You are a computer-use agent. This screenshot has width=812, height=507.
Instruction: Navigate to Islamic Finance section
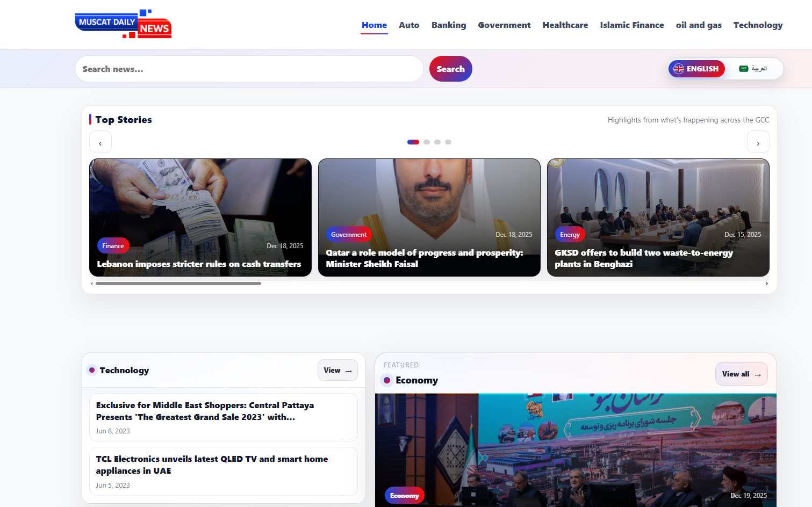pyautogui.click(x=631, y=25)
